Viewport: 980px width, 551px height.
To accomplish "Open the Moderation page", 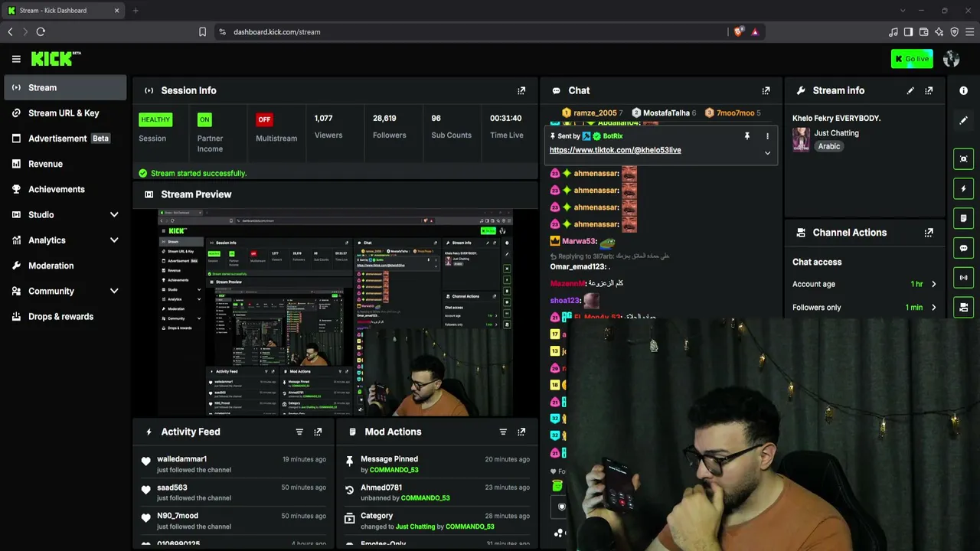I will click(x=65, y=266).
